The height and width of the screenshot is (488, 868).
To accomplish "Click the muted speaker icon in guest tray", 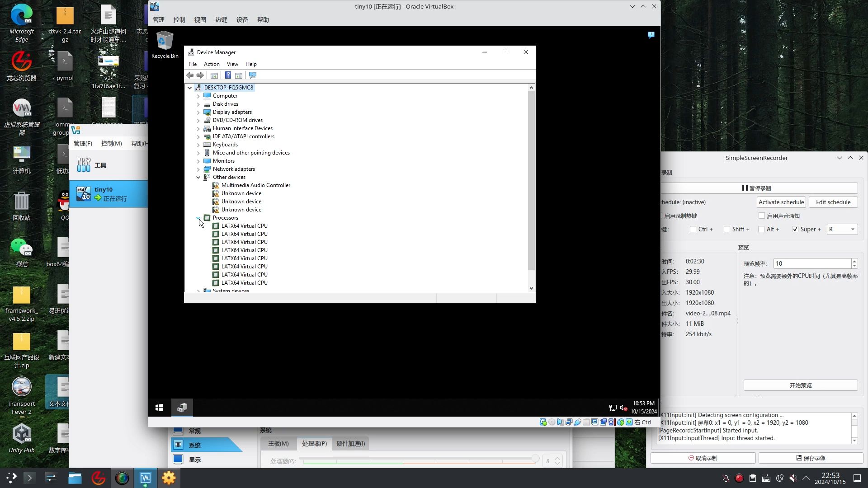I will pyautogui.click(x=623, y=408).
